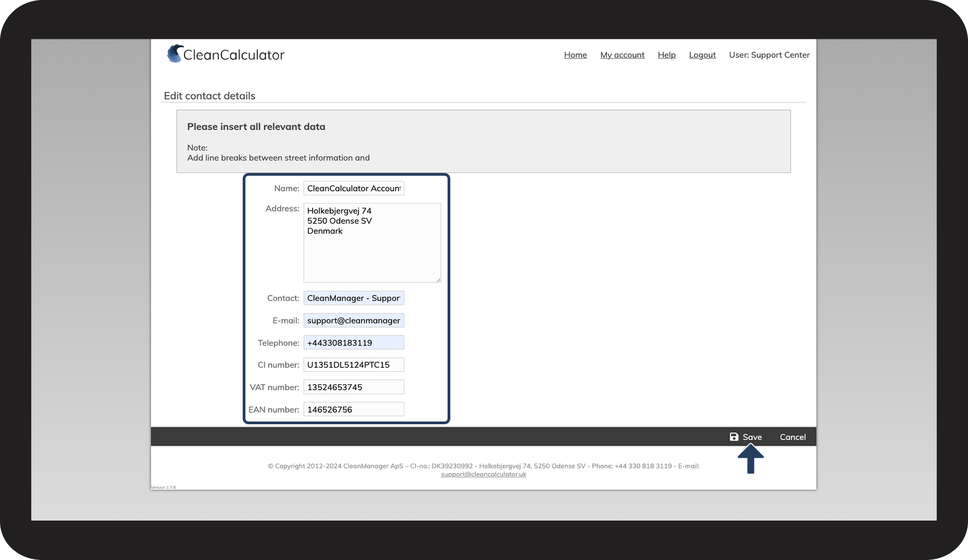This screenshot has width=968, height=560.
Task: Select the EAN number field
Action: [x=354, y=409]
